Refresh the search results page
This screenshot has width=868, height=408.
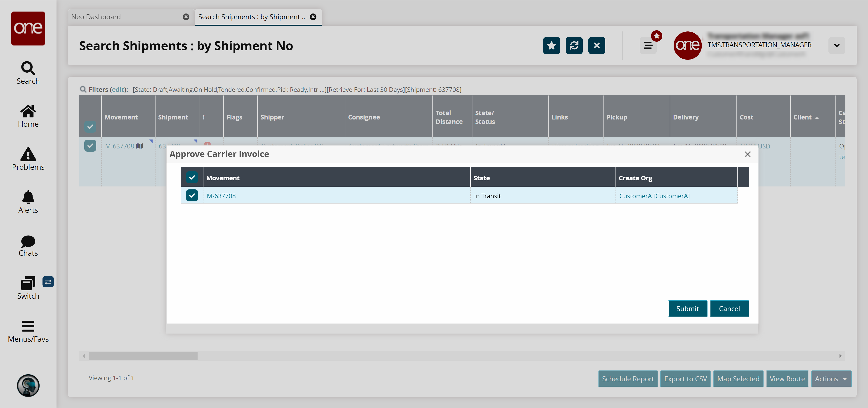pos(574,45)
